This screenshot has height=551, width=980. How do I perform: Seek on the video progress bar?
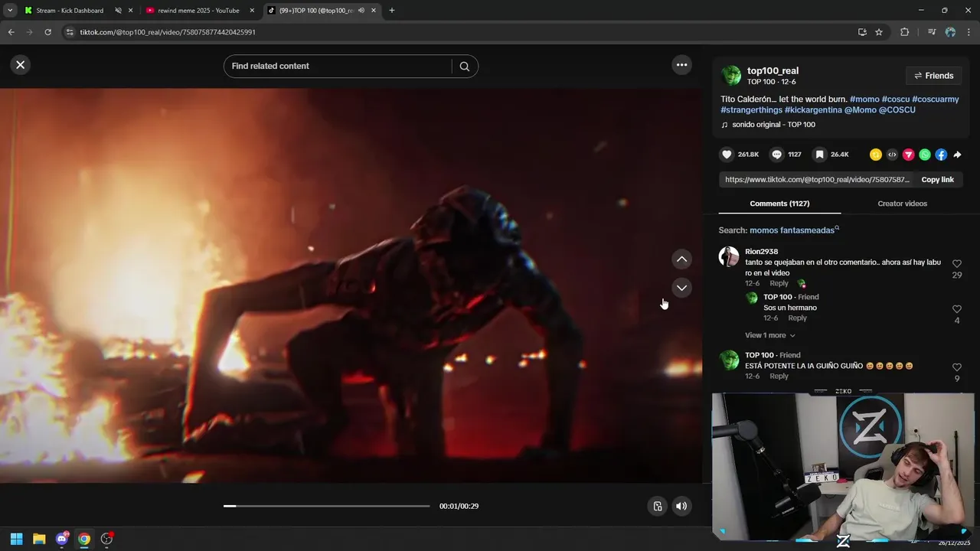pos(327,506)
